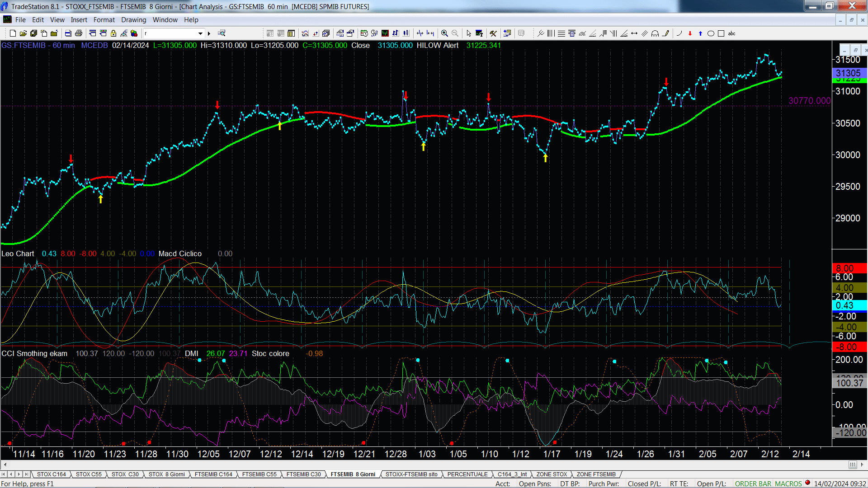Select the Rectangle drawing tool
Image resolution: width=868 pixels, height=488 pixels.
(721, 33)
